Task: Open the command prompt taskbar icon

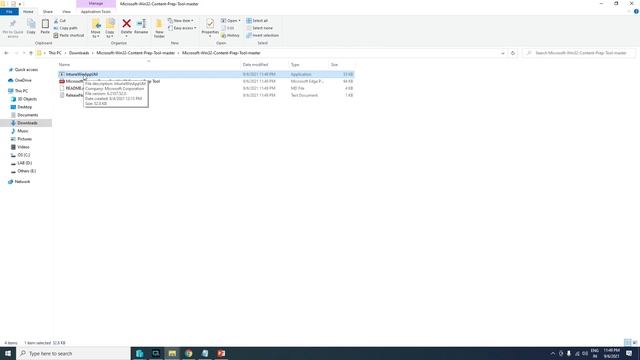Action: click(156, 353)
